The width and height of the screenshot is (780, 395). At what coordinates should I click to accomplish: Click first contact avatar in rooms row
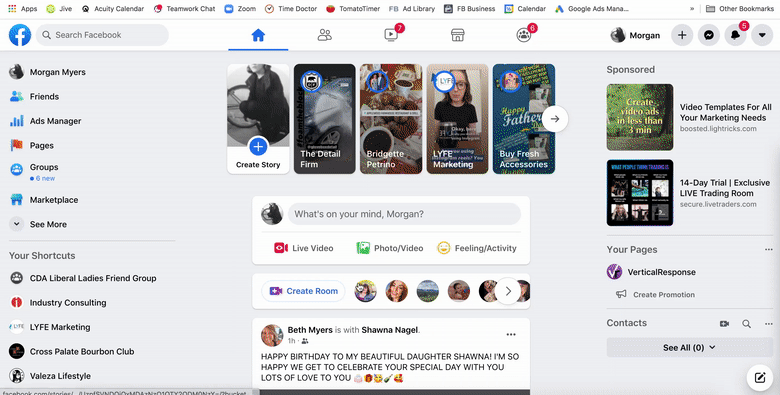coord(366,291)
